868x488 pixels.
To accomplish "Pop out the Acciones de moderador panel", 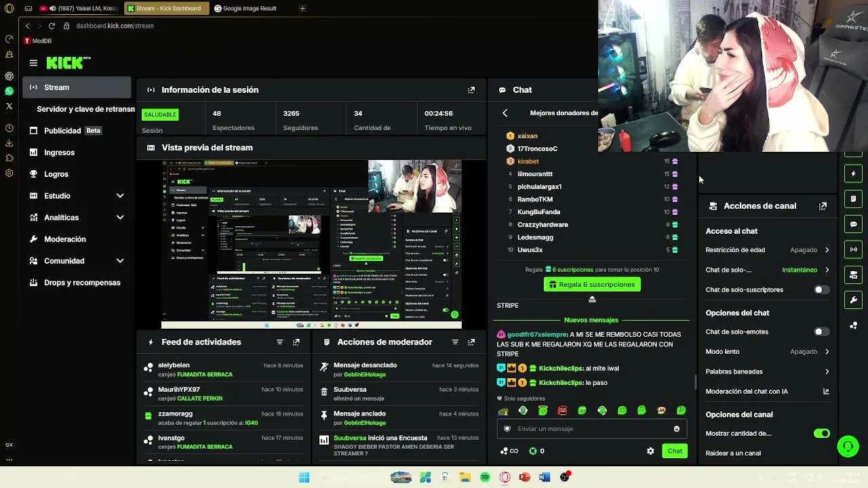I will pos(472,342).
